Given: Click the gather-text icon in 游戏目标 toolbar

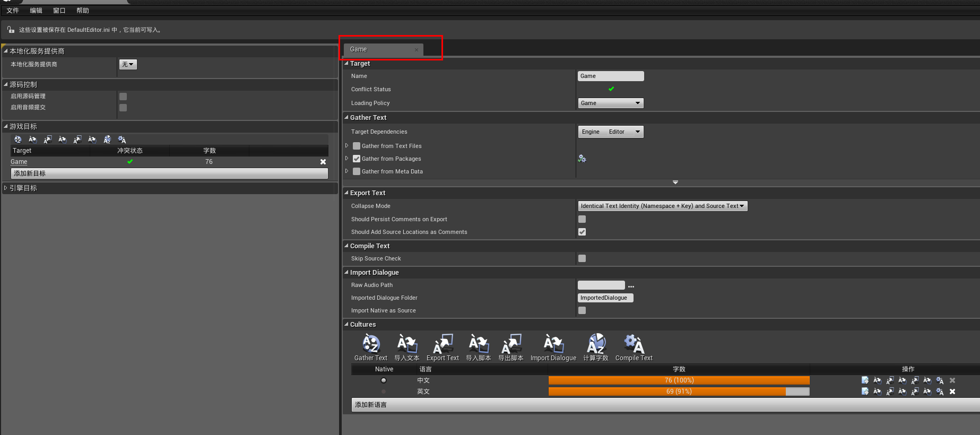Looking at the screenshot, I should tap(18, 140).
